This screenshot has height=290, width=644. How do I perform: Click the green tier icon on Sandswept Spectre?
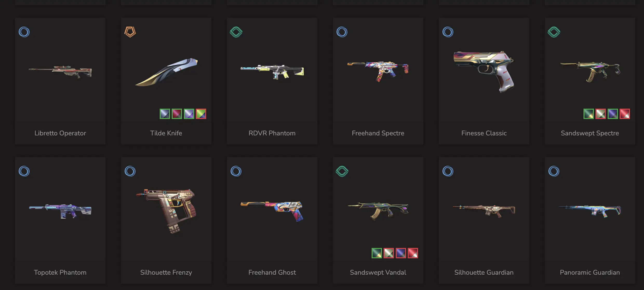point(554,32)
